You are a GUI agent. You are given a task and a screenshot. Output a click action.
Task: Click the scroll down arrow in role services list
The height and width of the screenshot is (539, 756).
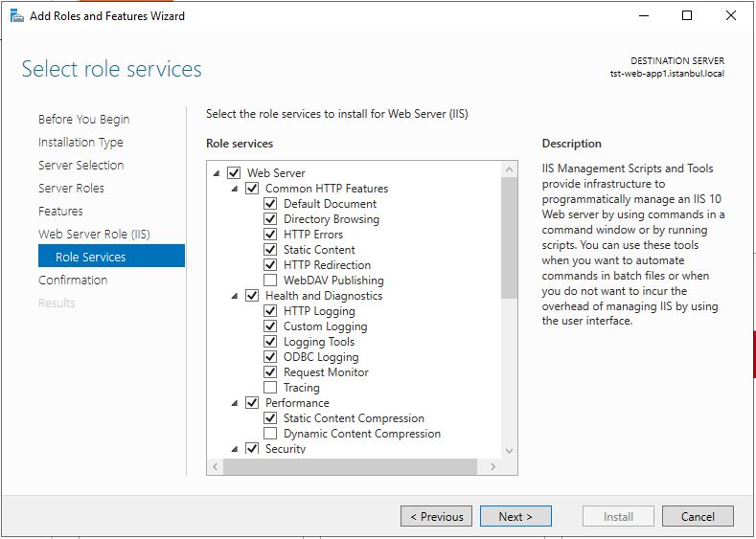509,451
